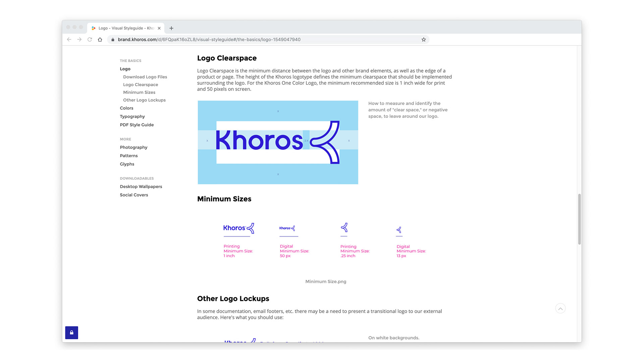Open a new tab with plus icon
The height and width of the screenshot is (362, 644).
click(171, 28)
